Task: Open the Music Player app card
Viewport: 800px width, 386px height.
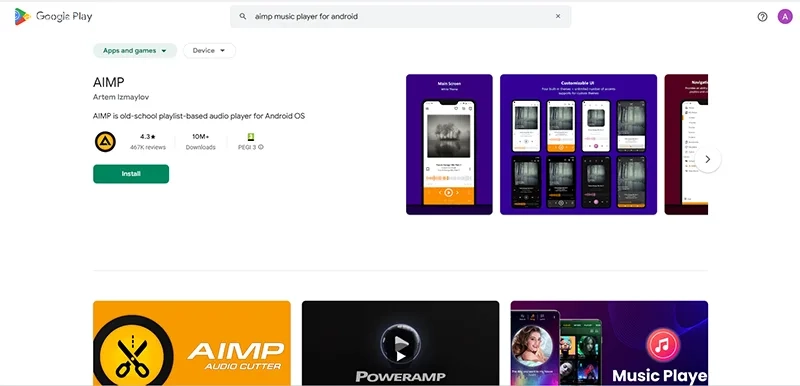Action: pos(609,343)
